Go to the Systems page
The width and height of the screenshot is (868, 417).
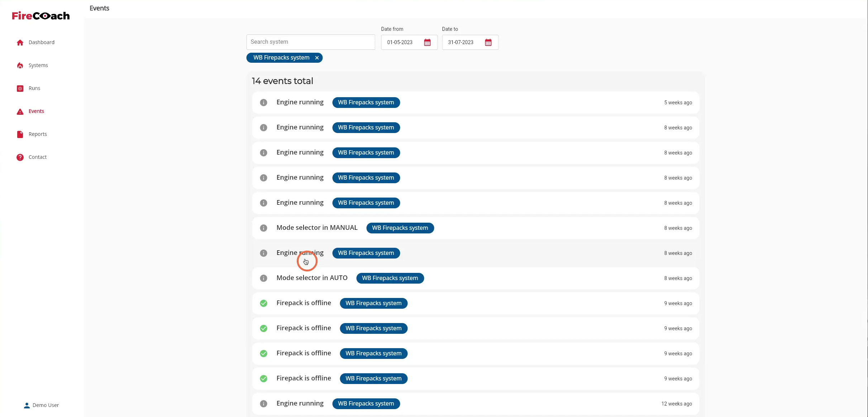(x=38, y=65)
